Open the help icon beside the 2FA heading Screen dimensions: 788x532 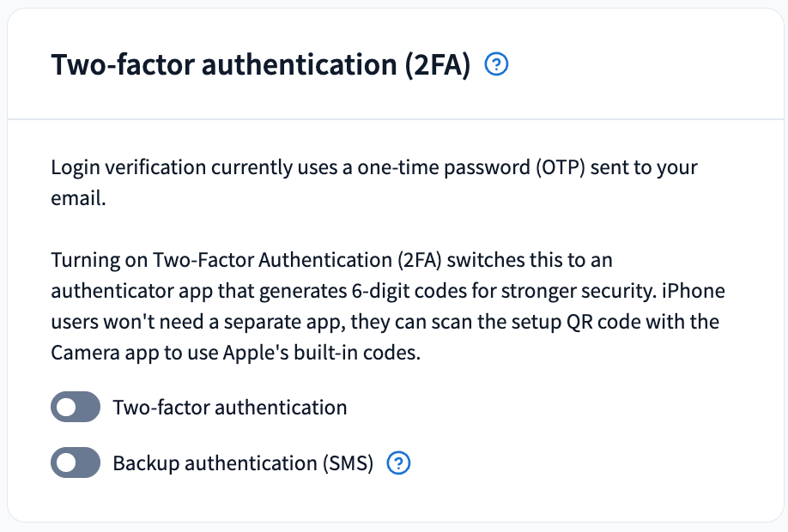pos(496,64)
